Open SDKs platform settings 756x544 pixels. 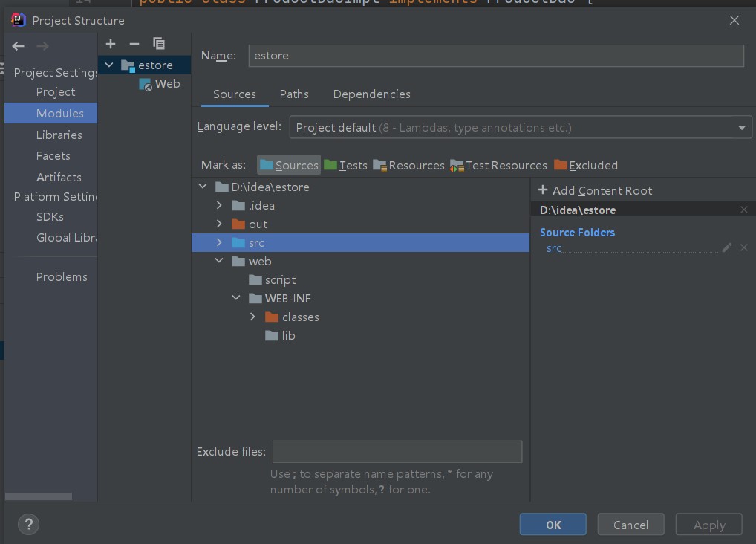[x=50, y=217]
